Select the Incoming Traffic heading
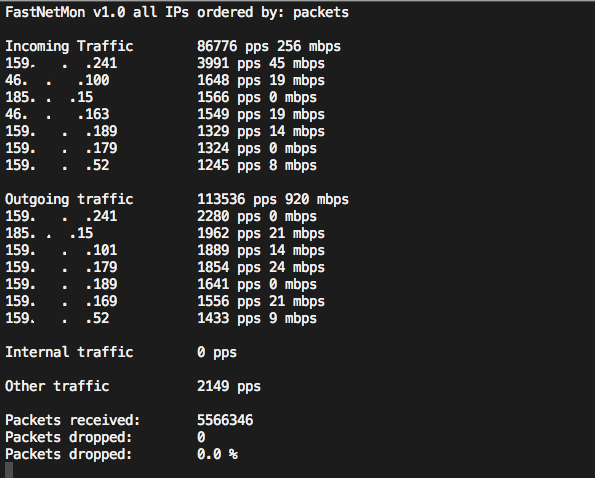The image size is (595, 478). pos(69,46)
